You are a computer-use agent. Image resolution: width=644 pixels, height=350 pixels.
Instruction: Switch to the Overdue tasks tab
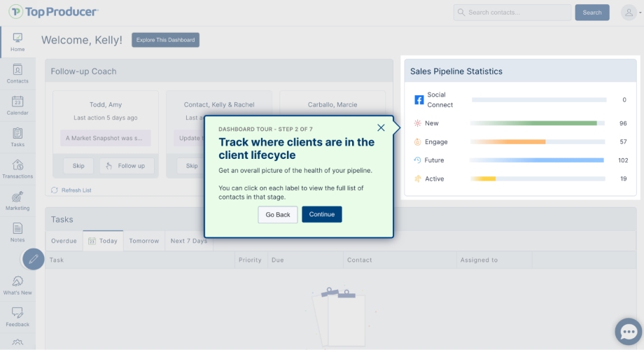point(64,241)
